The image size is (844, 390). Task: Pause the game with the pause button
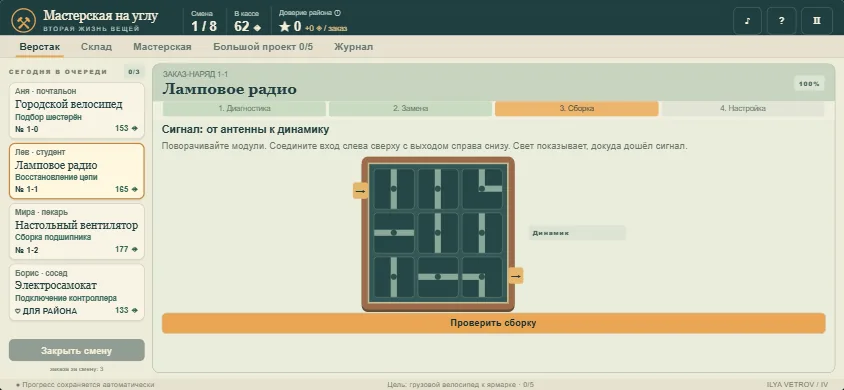coord(817,21)
